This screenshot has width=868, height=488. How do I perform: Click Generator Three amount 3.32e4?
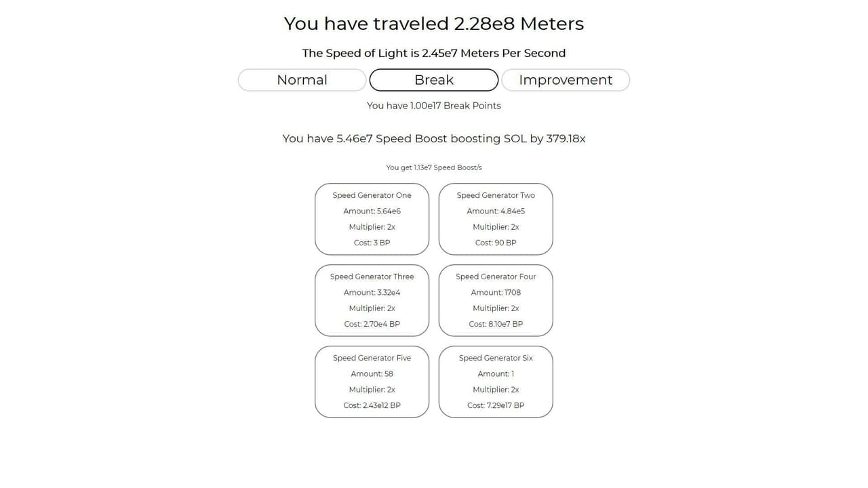point(372,292)
